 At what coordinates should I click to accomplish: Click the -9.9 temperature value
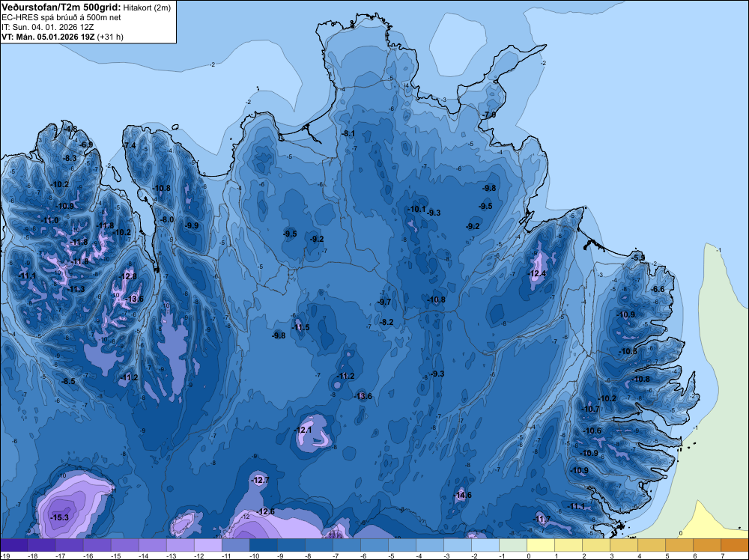[x=192, y=225]
